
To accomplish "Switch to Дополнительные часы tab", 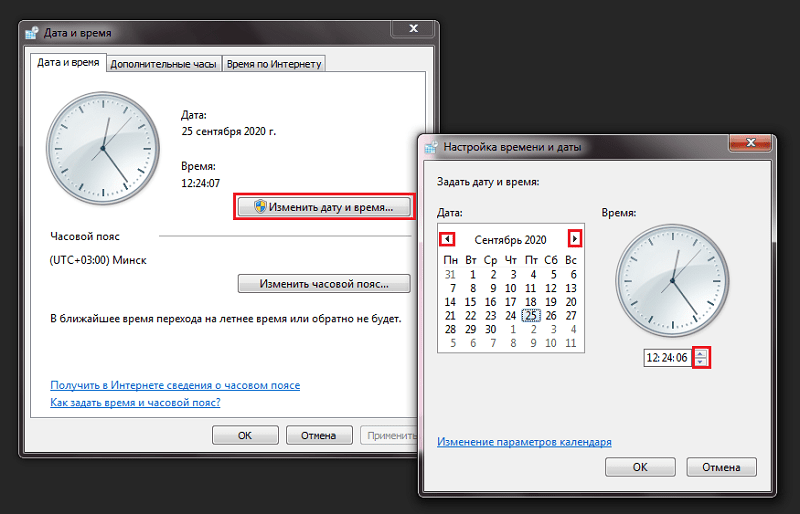I will pyautogui.click(x=164, y=64).
